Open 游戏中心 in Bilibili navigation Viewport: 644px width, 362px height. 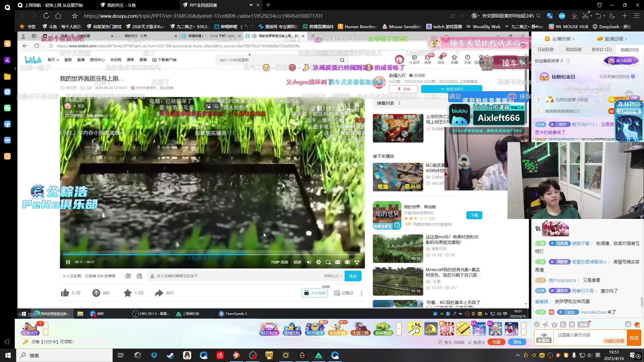coord(97,60)
